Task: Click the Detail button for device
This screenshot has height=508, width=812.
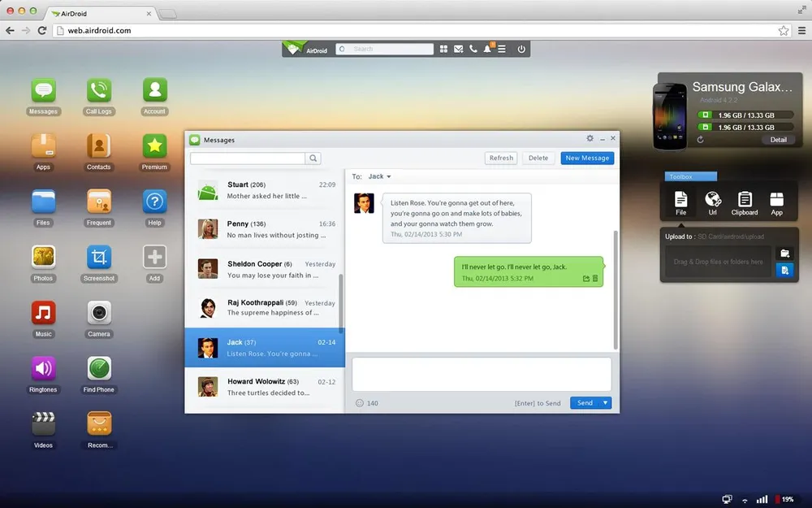Action: (778, 140)
